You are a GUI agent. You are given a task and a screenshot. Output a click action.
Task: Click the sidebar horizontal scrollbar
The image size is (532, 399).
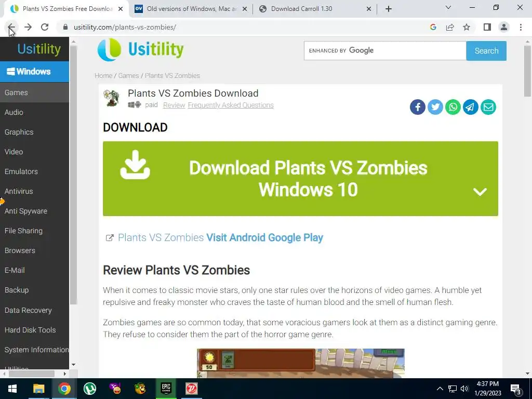(32, 374)
